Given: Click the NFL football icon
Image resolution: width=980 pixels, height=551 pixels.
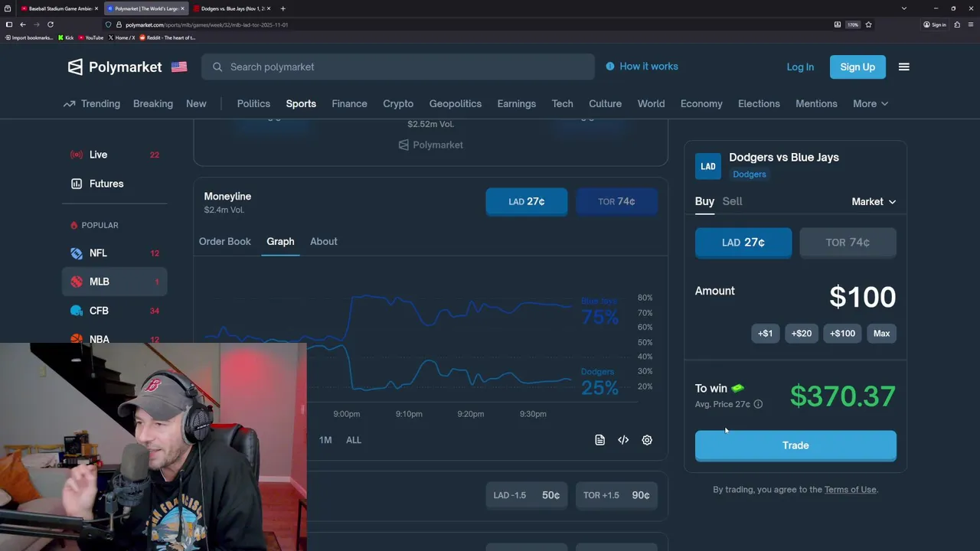Looking at the screenshot, I should 77,253.
